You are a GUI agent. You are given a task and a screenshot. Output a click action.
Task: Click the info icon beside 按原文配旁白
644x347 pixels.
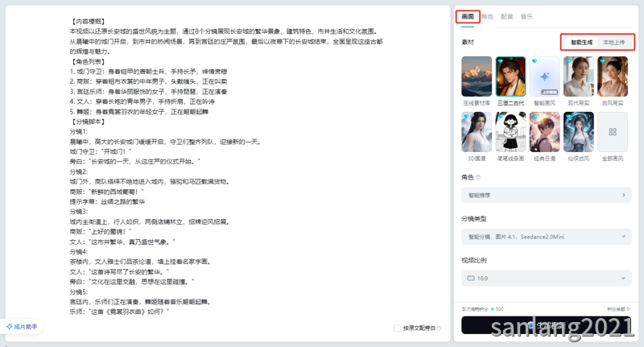tap(439, 328)
